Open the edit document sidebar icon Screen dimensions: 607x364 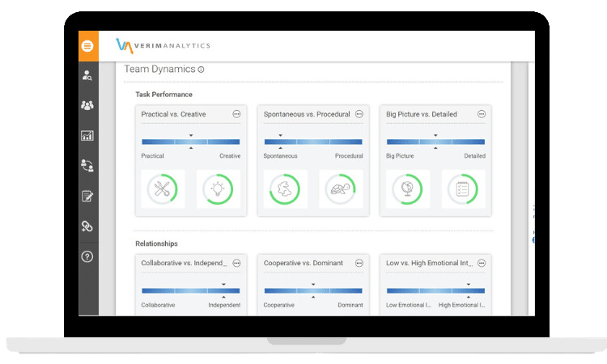click(x=87, y=196)
